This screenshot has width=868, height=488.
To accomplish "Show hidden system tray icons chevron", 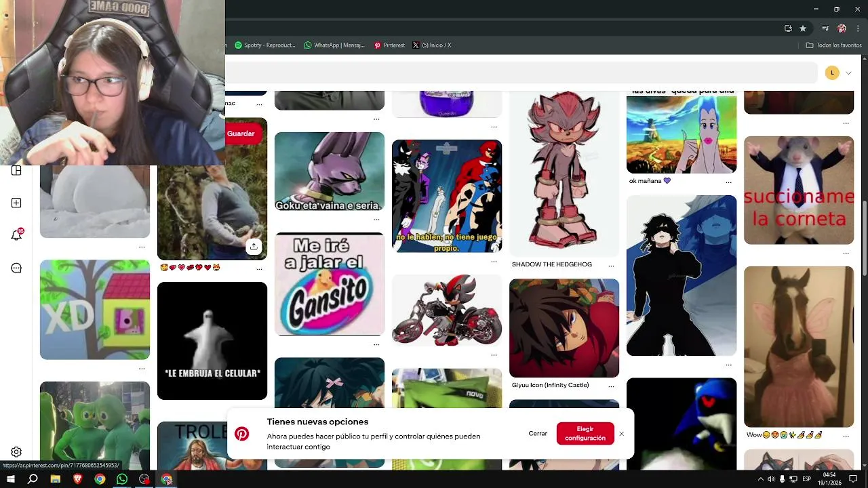I will (x=760, y=479).
